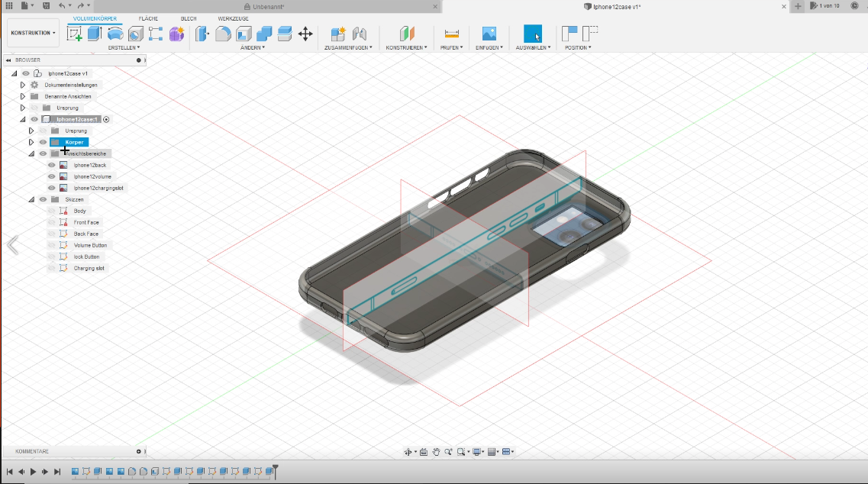Open the KONSTRUKTION workspace dropdown
The width and height of the screenshot is (868, 484).
34,33
